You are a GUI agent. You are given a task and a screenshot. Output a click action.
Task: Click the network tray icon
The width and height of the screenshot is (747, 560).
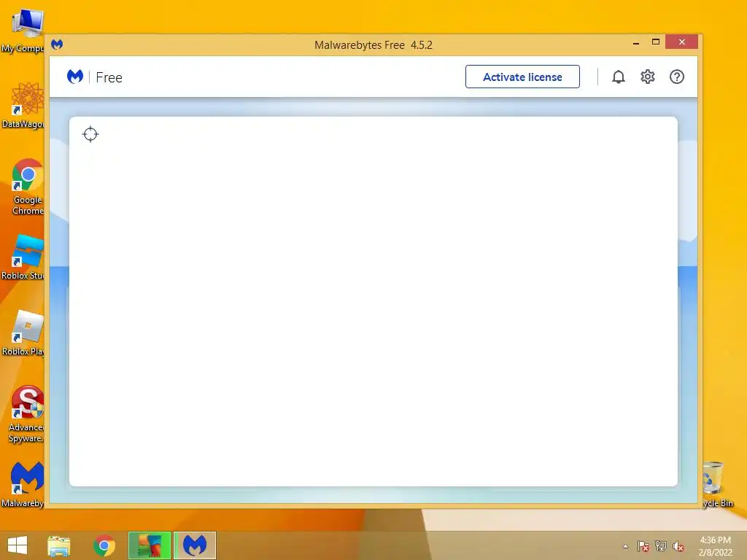pos(661,546)
